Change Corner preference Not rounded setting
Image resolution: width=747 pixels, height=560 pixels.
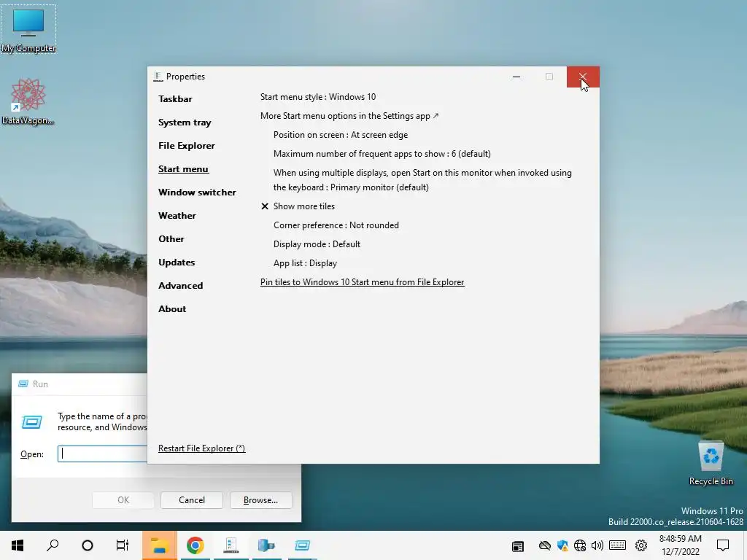pos(336,225)
